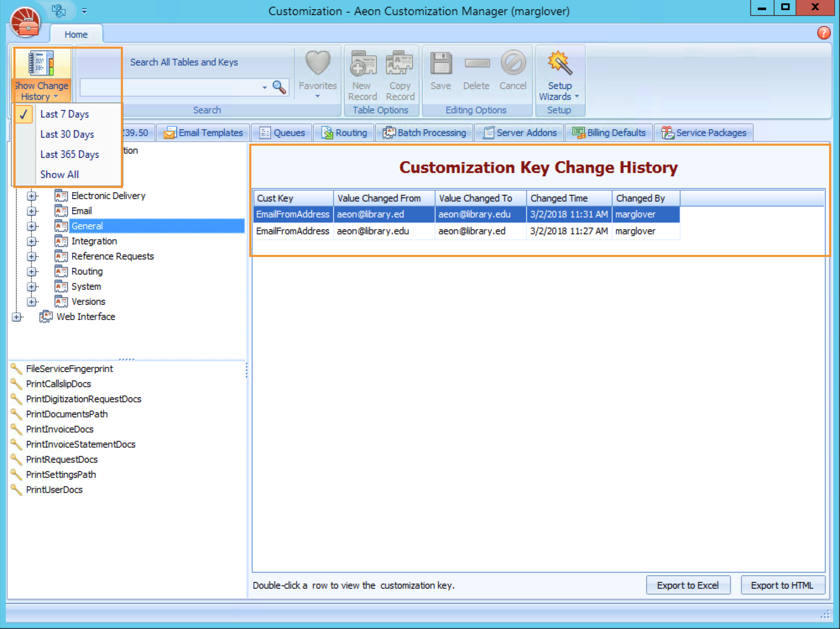
Task: Click the Show Change History book icon
Action: 40,63
